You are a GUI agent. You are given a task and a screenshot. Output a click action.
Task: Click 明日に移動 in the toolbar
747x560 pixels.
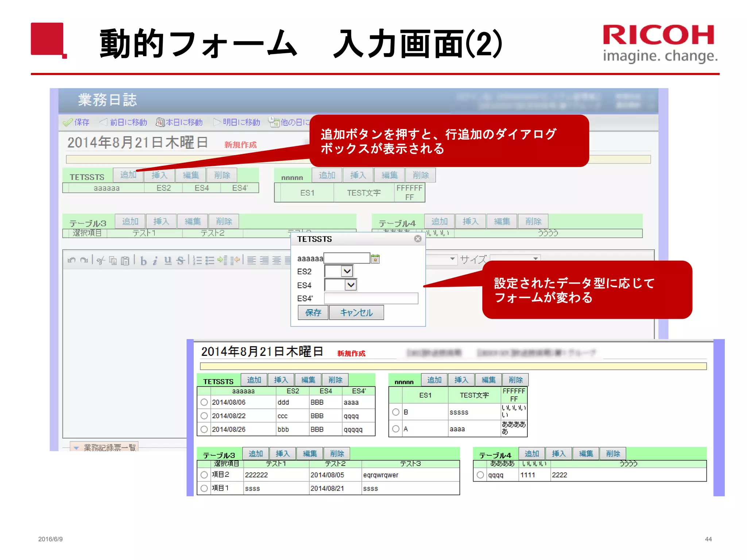[x=237, y=122]
